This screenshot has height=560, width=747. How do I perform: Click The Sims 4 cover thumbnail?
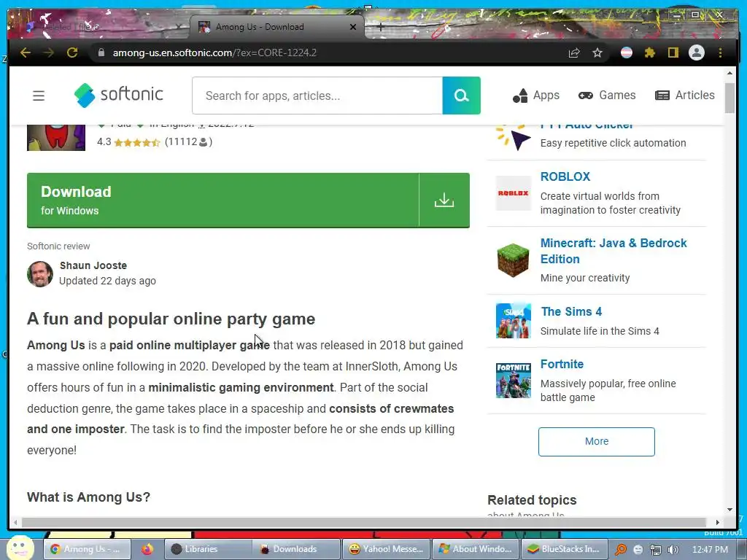click(x=513, y=321)
